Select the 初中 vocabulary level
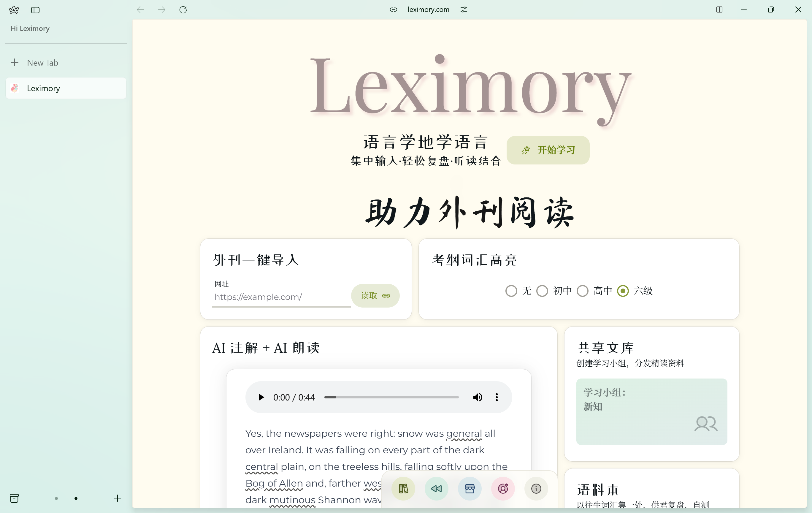Image resolution: width=812 pixels, height=513 pixels. (x=542, y=291)
